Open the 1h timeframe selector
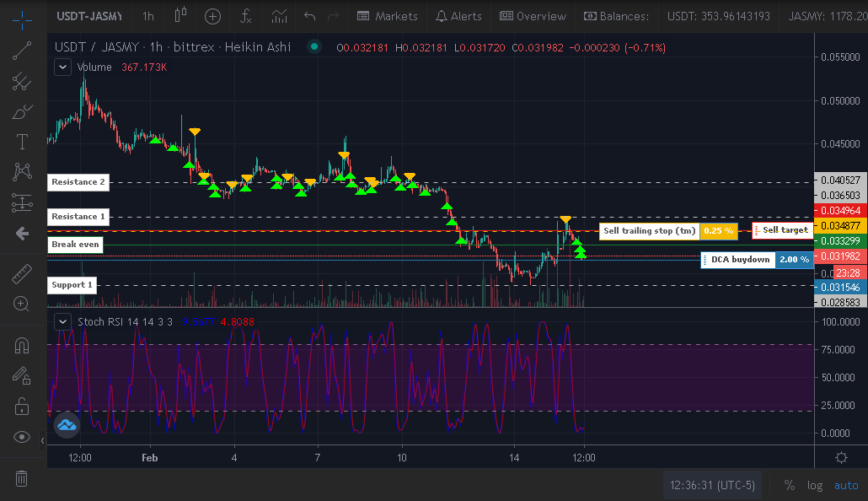Viewport: 868px width, 501px height. pos(147,16)
